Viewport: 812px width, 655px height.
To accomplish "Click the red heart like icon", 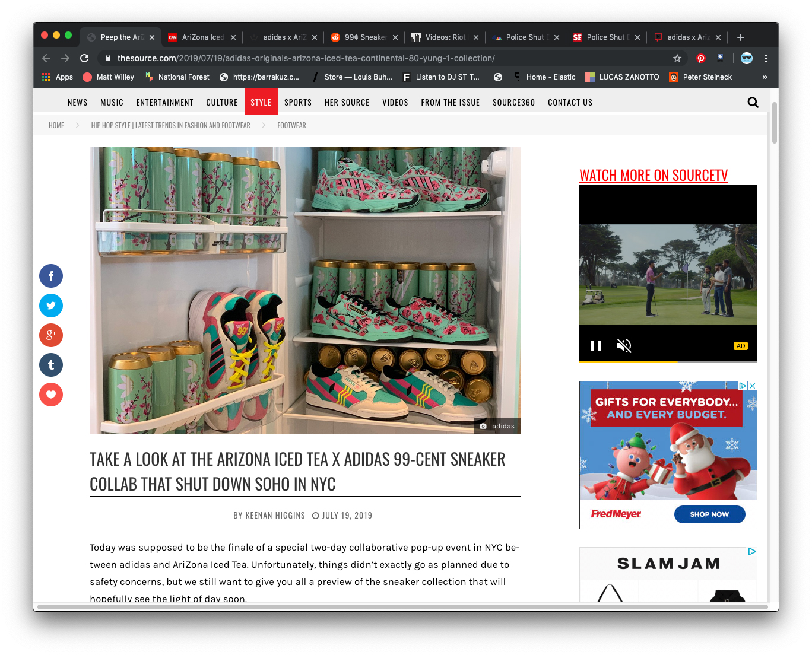I will [x=51, y=395].
